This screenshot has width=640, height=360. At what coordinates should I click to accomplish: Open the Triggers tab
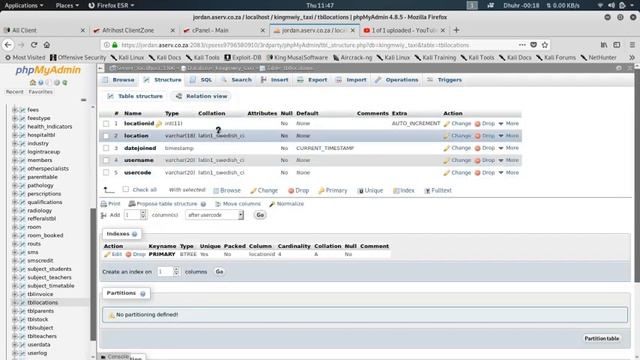point(445,80)
